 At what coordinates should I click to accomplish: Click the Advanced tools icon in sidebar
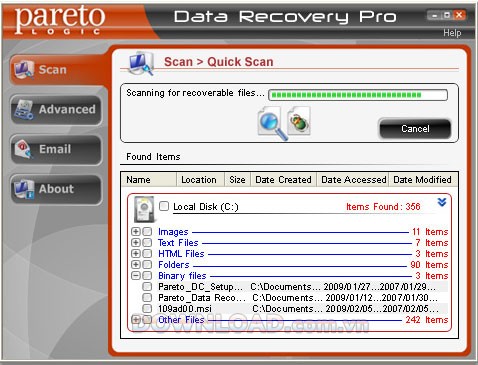pyautogui.click(x=24, y=110)
